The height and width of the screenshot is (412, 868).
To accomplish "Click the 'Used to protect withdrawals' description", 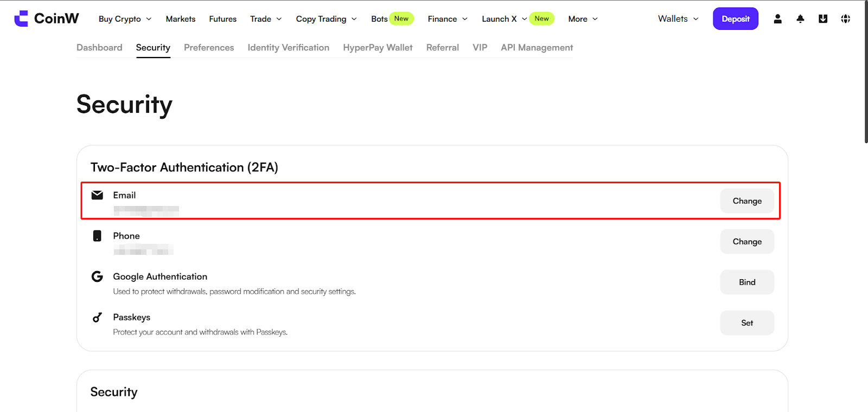I will (234, 292).
